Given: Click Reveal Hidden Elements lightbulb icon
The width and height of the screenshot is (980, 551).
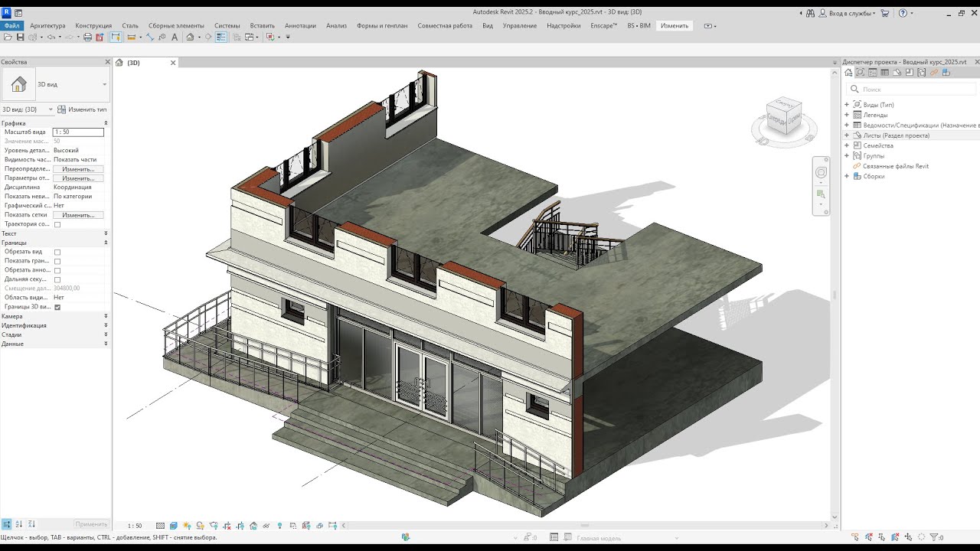Looking at the screenshot, I should [279, 526].
